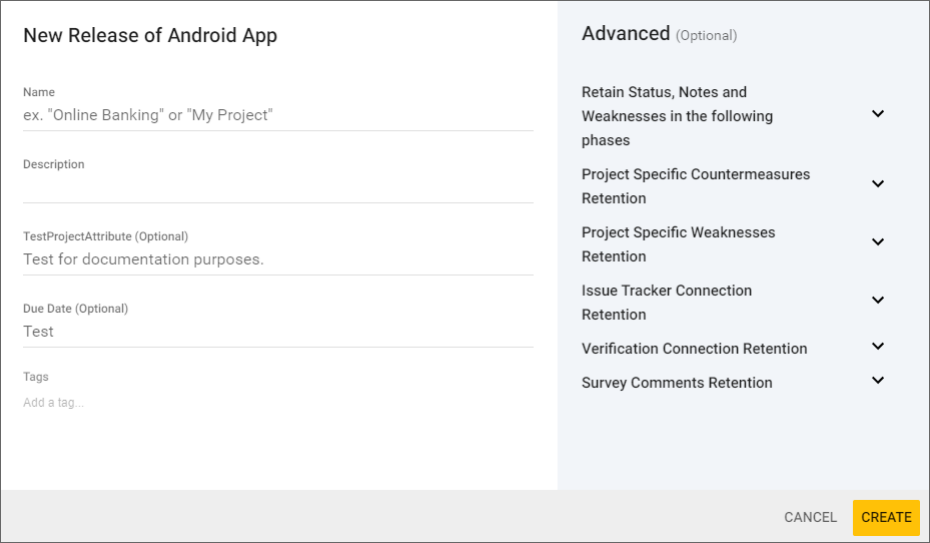Click Project Specific Countermeasures Retention label text
930x543 pixels.
(x=695, y=186)
